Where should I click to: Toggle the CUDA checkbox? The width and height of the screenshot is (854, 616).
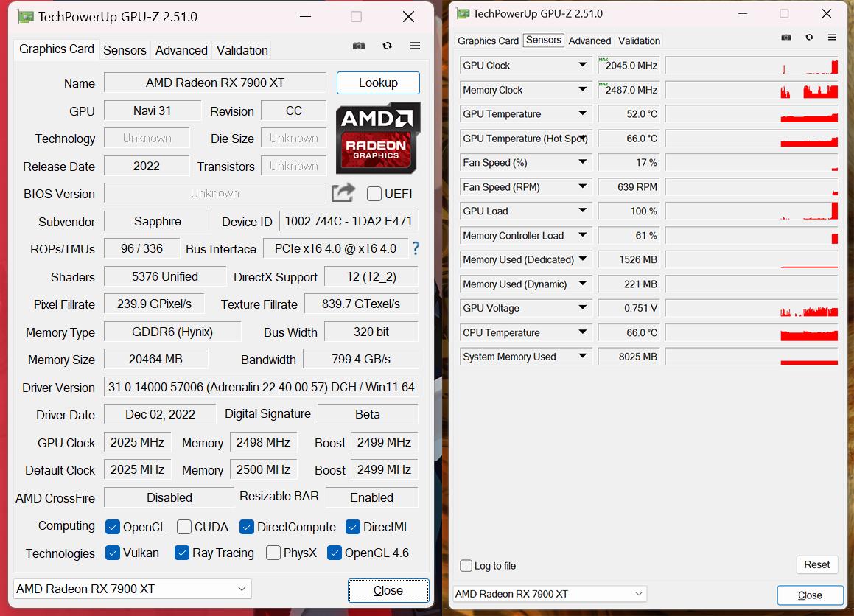(x=184, y=527)
